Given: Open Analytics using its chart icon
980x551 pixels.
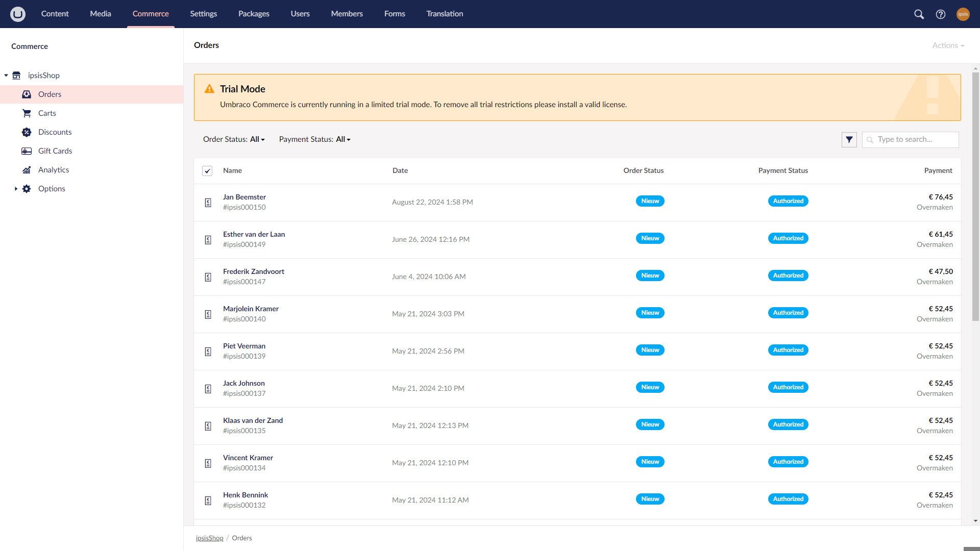Looking at the screenshot, I should tap(26, 169).
